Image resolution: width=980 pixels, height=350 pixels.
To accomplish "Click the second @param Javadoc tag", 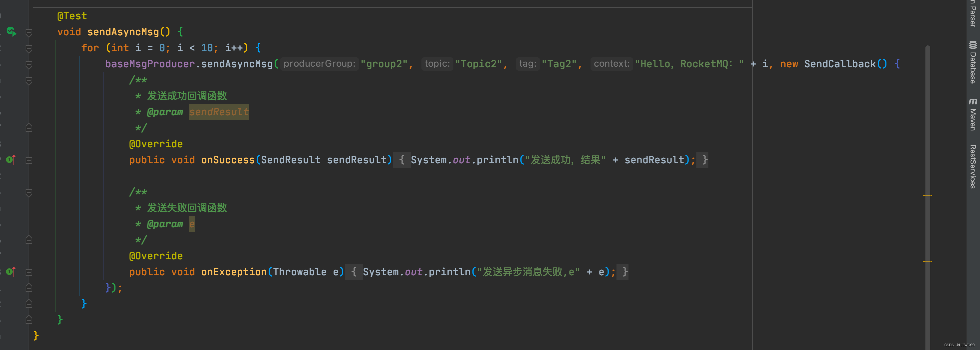I will pos(165,224).
